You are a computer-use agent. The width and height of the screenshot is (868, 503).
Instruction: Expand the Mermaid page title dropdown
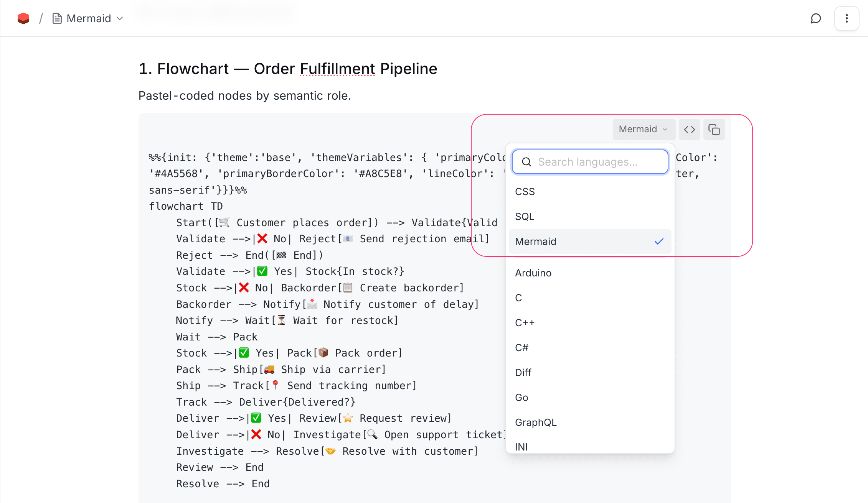tap(120, 18)
